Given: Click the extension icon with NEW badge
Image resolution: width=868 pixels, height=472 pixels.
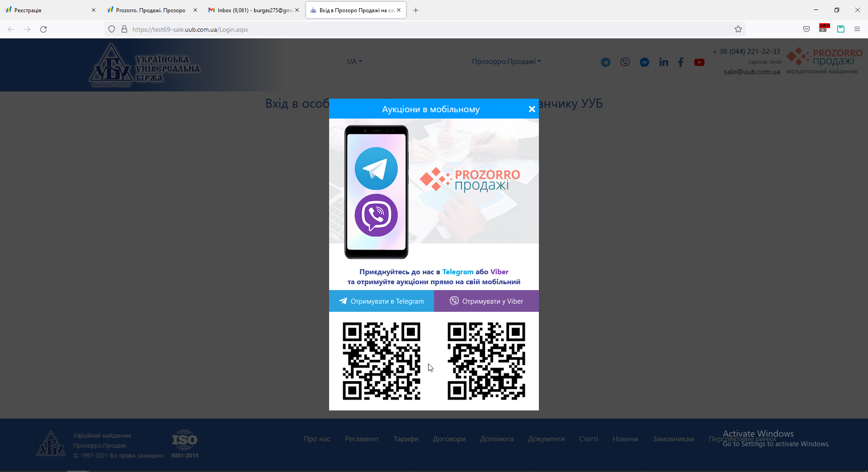Looking at the screenshot, I should tap(824, 29).
